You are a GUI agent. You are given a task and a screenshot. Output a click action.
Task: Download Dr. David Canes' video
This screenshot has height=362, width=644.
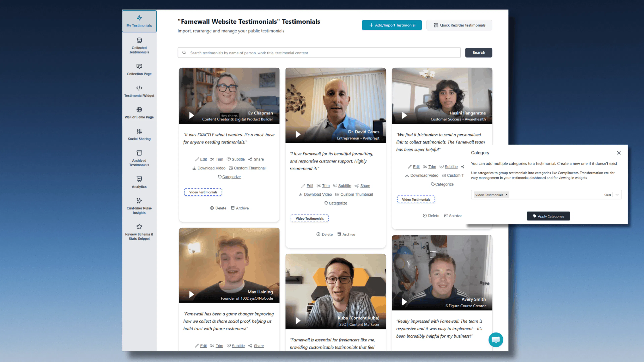click(315, 194)
